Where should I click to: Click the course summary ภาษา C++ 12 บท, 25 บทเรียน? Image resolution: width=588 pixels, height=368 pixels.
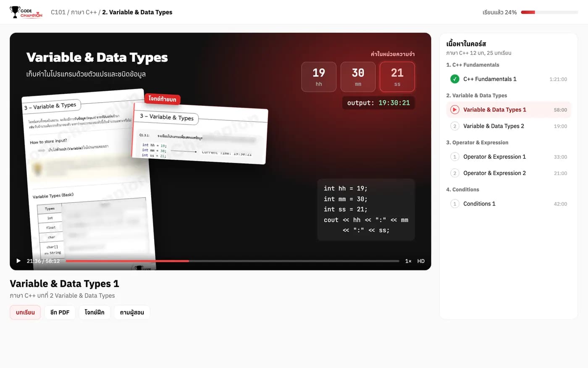(479, 53)
